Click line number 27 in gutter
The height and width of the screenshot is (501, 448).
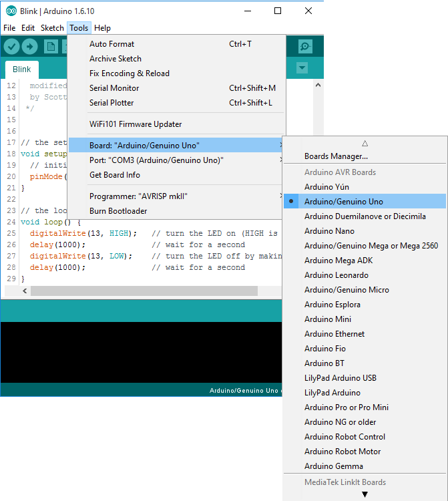click(x=11, y=257)
